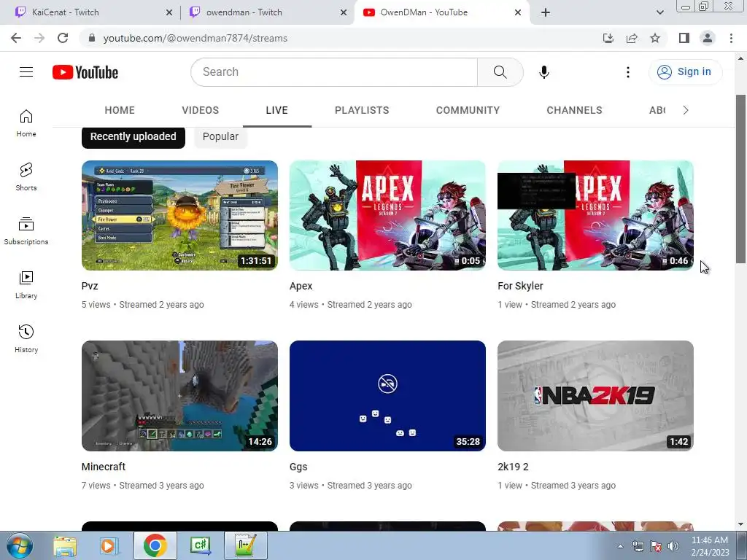Open the channel HOME tab

(x=120, y=111)
